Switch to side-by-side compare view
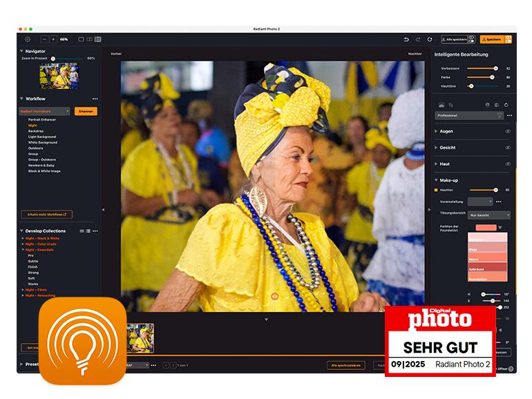 point(89,39)
